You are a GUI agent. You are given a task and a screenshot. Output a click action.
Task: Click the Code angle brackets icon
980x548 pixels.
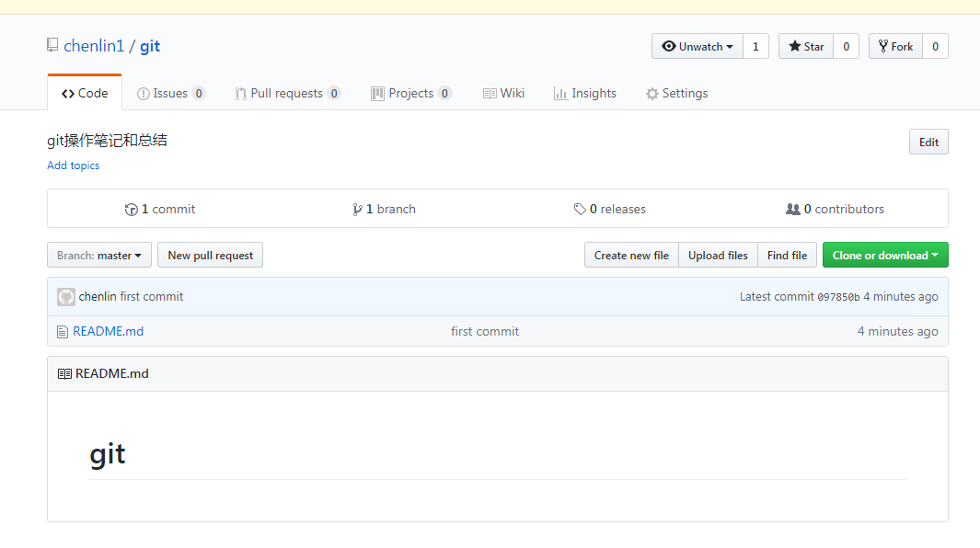tap(68, 94)
